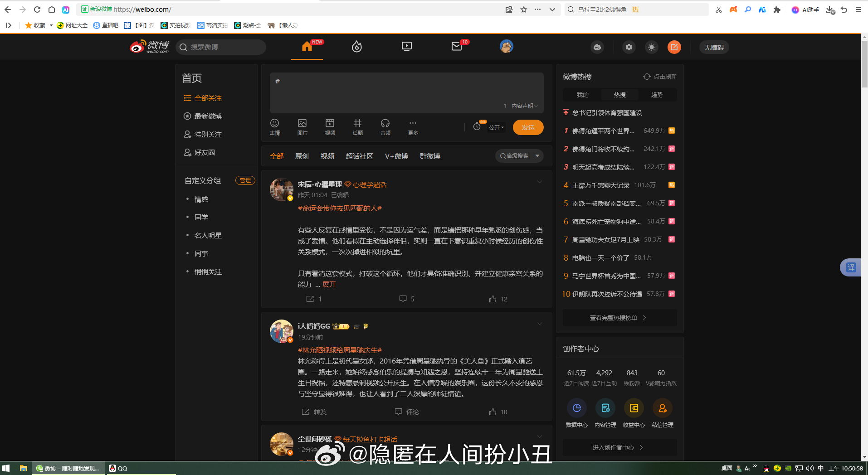Select the V+微博 feed tab

coord(396,156)
